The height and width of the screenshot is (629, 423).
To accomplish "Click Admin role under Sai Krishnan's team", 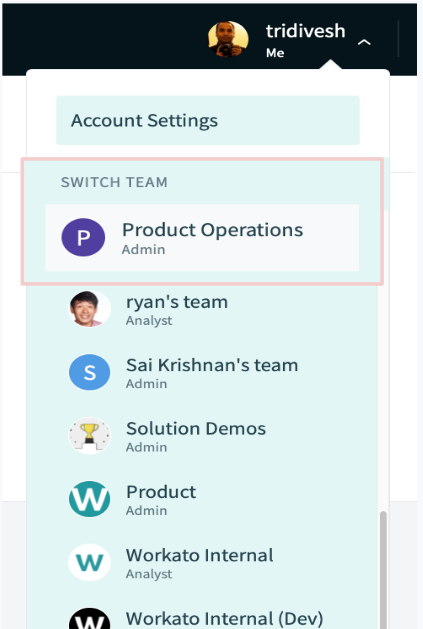I will (x=146, y=383).
